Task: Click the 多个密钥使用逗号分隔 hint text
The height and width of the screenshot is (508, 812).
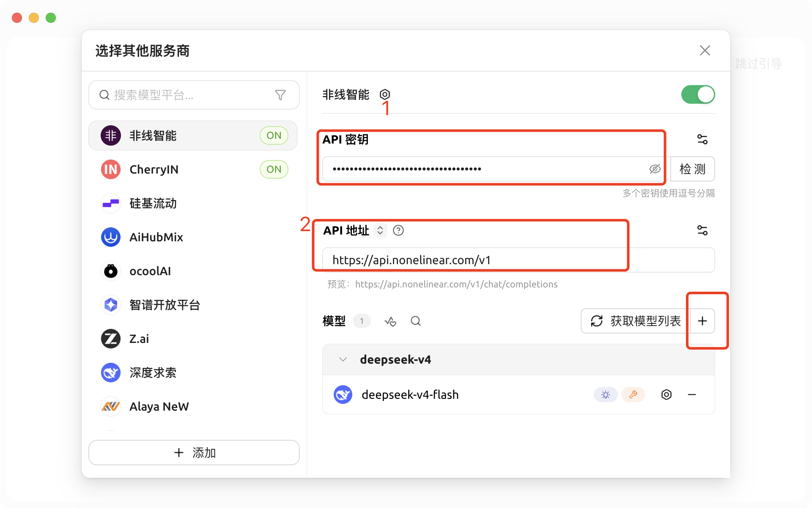Action: click(x=669, y=193)
